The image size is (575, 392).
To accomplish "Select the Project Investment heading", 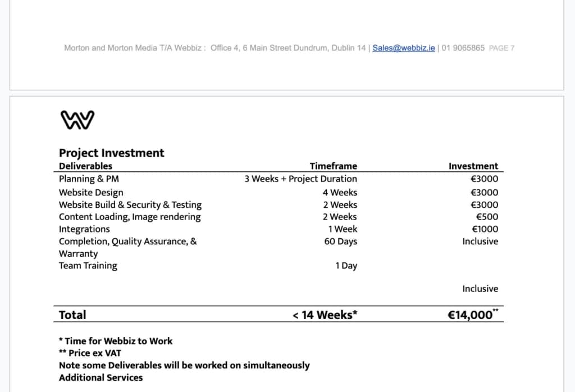I will pyautogui.click(x=112, y=153).
